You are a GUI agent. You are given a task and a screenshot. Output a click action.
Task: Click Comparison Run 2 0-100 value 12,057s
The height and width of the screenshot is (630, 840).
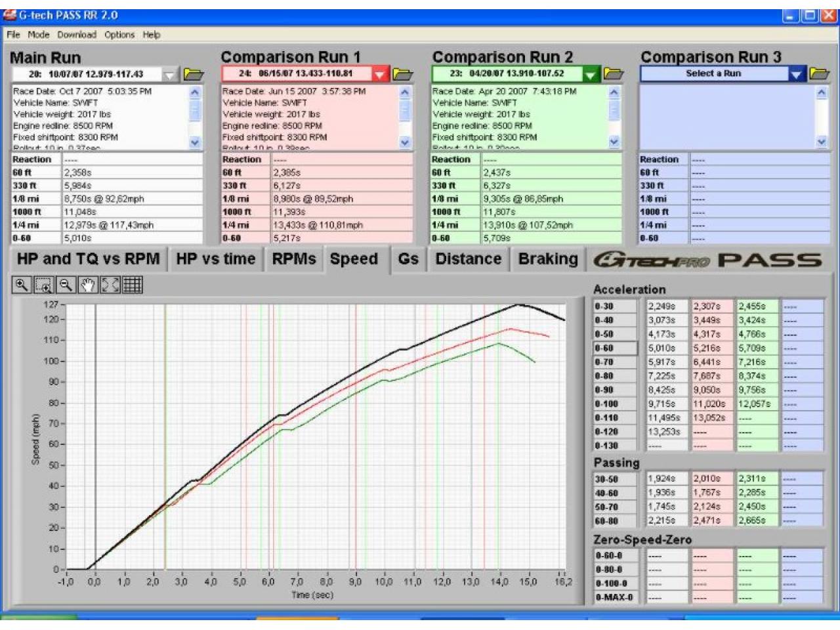point(757,404)
